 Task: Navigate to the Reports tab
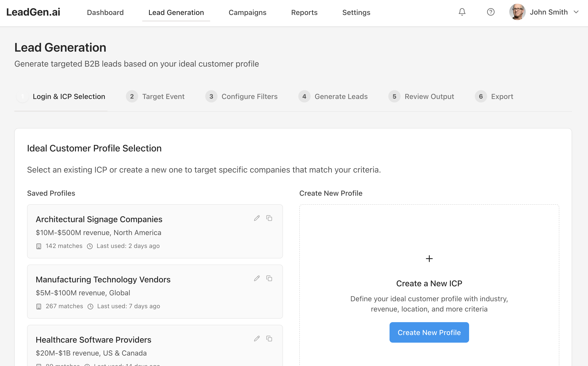[304, 12]
